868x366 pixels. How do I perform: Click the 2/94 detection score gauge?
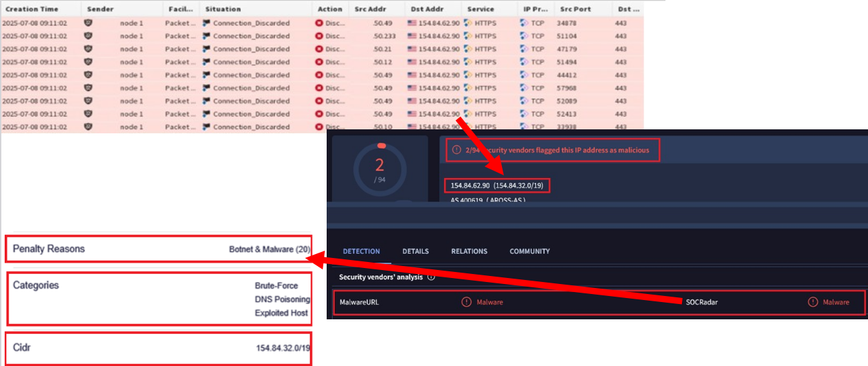point(379,170)
